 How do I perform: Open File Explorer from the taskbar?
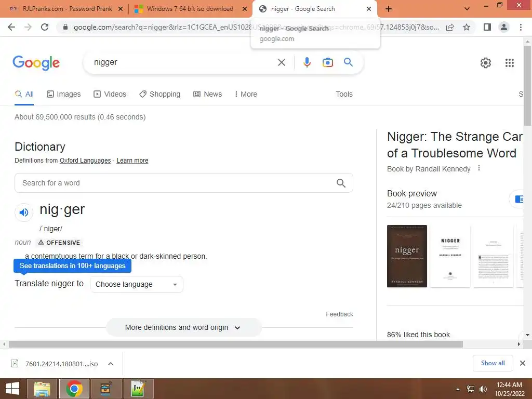pos(42,389)
